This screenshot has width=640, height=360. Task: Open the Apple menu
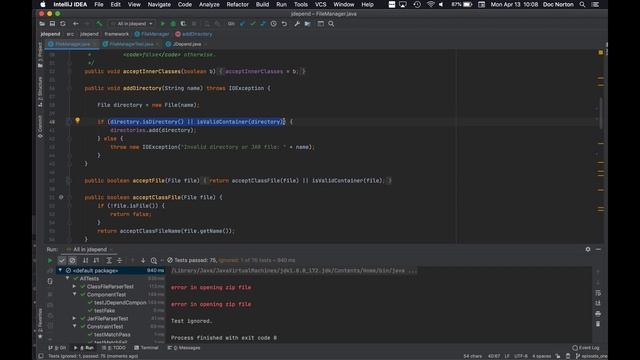43,4
